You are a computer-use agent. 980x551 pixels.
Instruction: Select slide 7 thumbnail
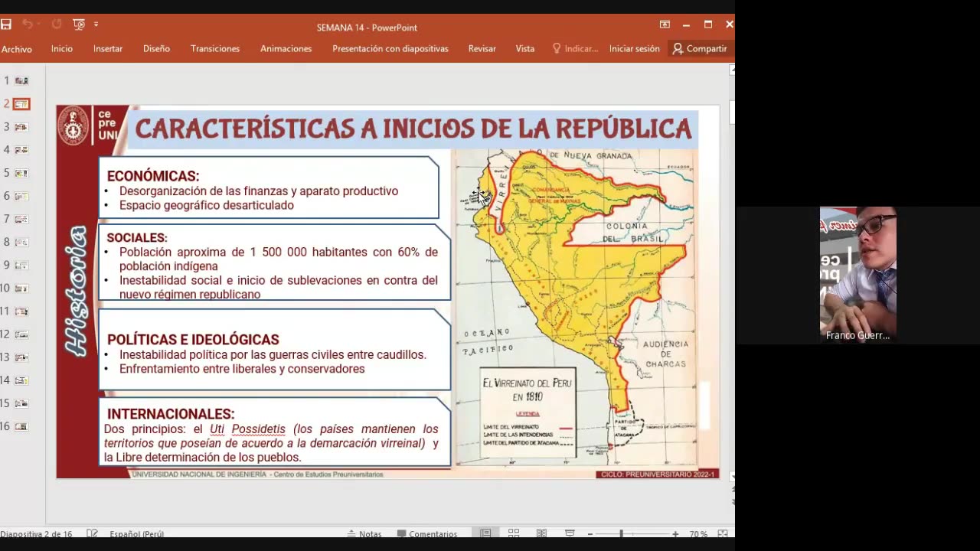click(x=21, y=219)
